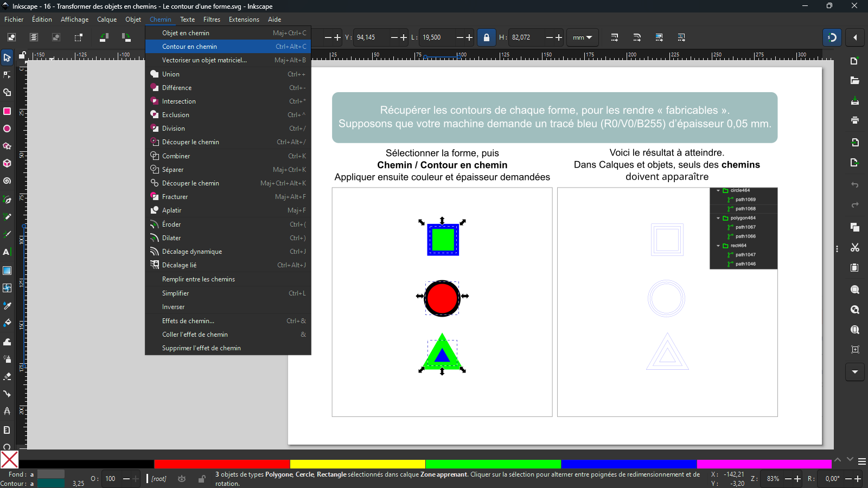This screenshot has height=488, width=868.
Task: Open the snapping options arrow
Action: [855, 37]
